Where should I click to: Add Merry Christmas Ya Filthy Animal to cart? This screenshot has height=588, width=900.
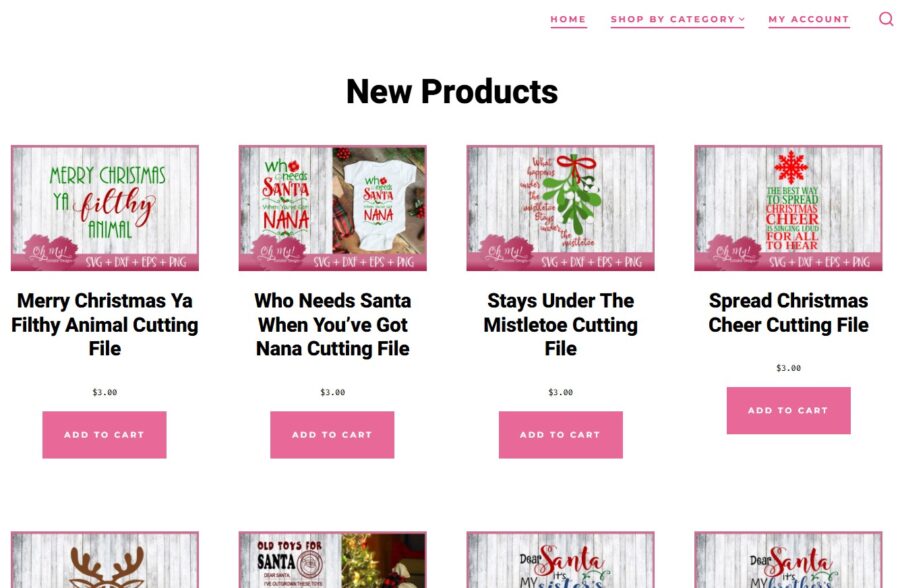pyautogui.click(x=104, y=435)
